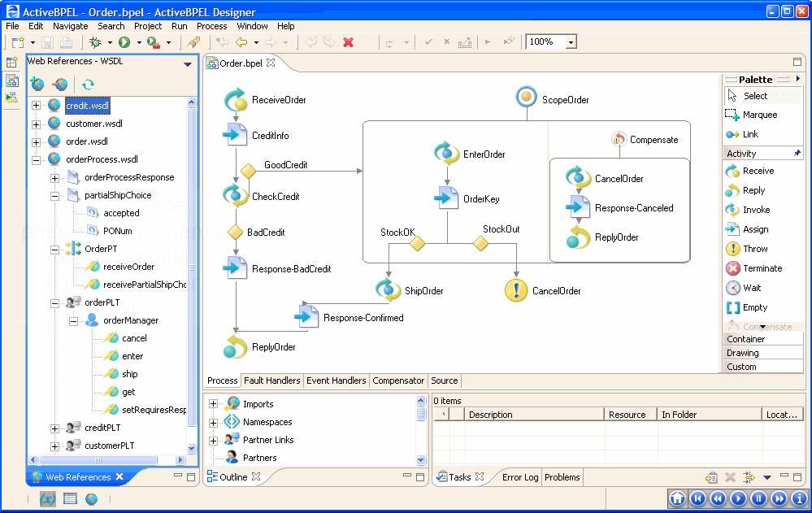Select the EnterOrder invoke node
Screen dimensions: 812x513
446,154
